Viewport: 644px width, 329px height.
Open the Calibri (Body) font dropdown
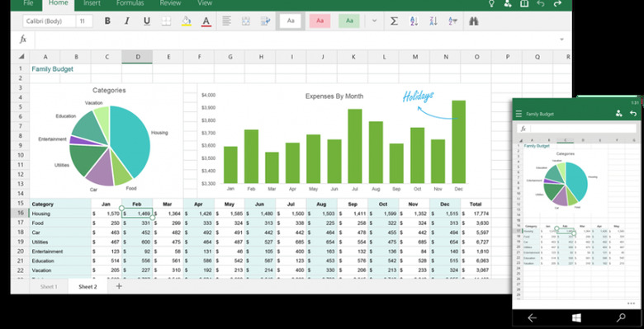(50, 21)
